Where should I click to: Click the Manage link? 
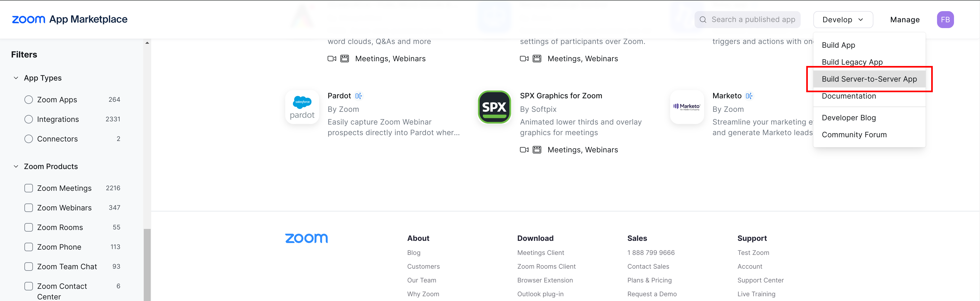[x=905, y=19]
